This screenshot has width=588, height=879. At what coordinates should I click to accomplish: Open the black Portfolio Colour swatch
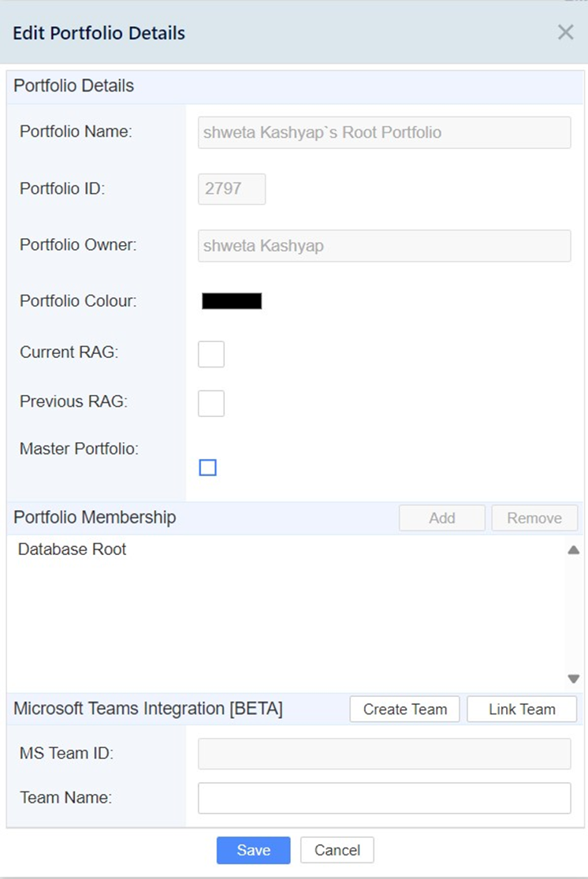point(232,301)
